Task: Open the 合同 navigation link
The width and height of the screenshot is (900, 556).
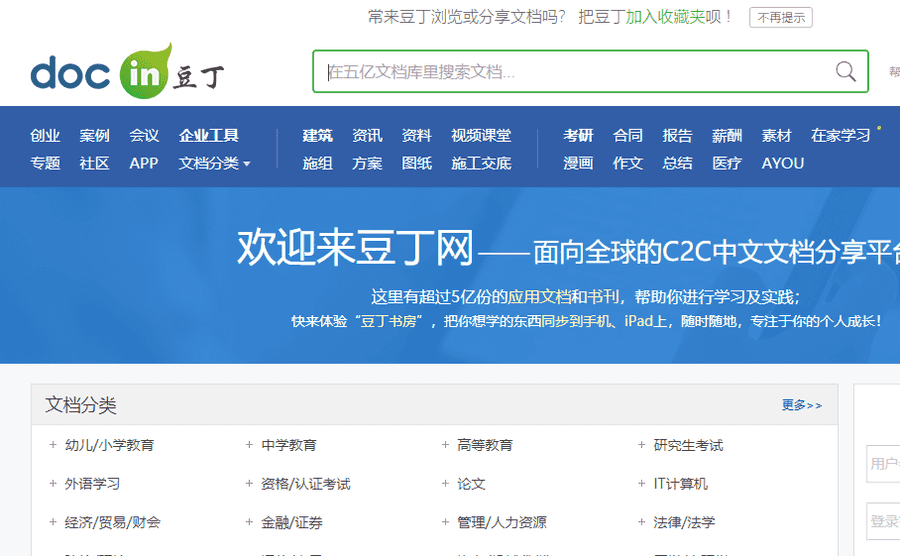Action: click(628, 135)
